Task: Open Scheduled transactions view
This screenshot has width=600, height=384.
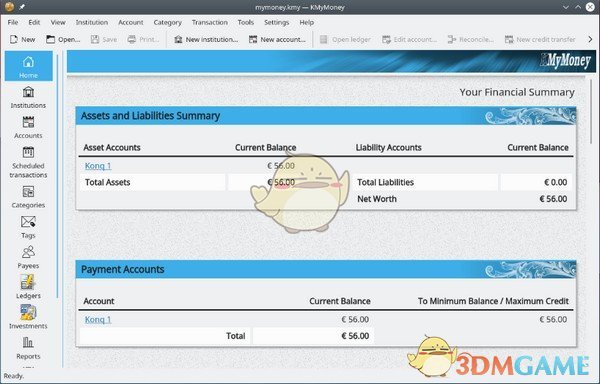Action: pyautogui.click(x=28, y=162)
